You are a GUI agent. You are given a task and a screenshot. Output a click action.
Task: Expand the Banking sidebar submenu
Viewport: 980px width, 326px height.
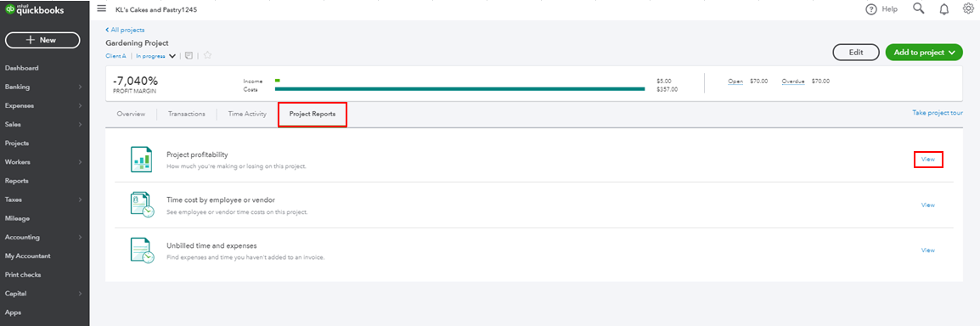(x=80, y=87)
